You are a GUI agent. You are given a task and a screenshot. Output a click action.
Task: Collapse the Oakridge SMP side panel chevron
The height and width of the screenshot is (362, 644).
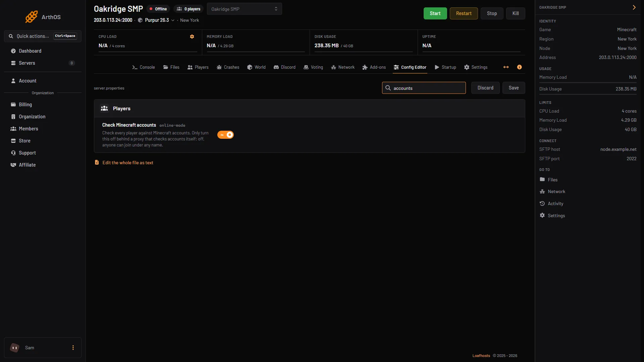pyautogui.click(x=634, y=7)
